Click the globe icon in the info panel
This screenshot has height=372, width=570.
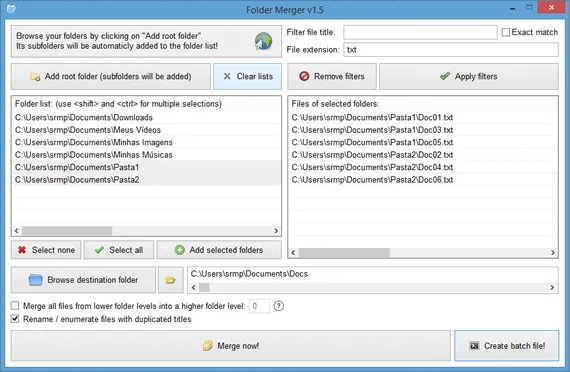[x=263, y=41]
